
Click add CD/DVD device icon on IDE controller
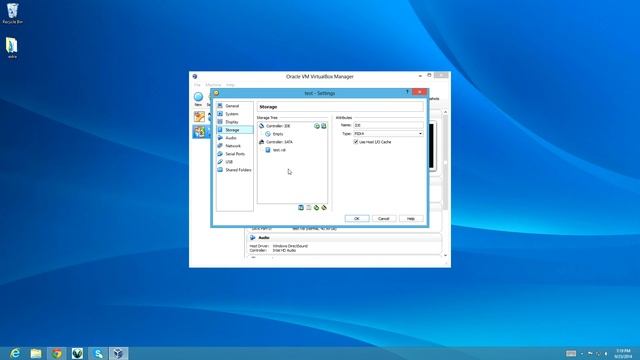(317, 126)
